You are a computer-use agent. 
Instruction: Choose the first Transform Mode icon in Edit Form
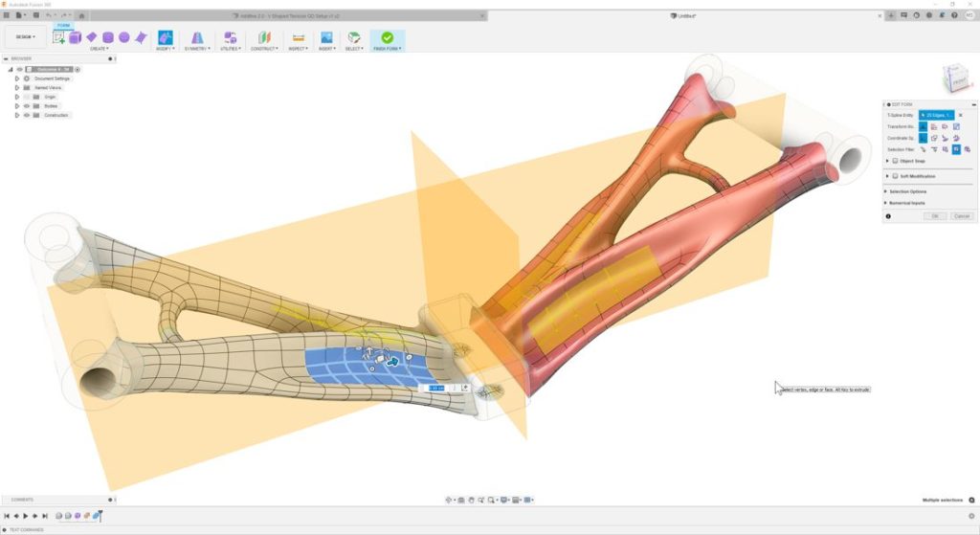pos(923,127)
